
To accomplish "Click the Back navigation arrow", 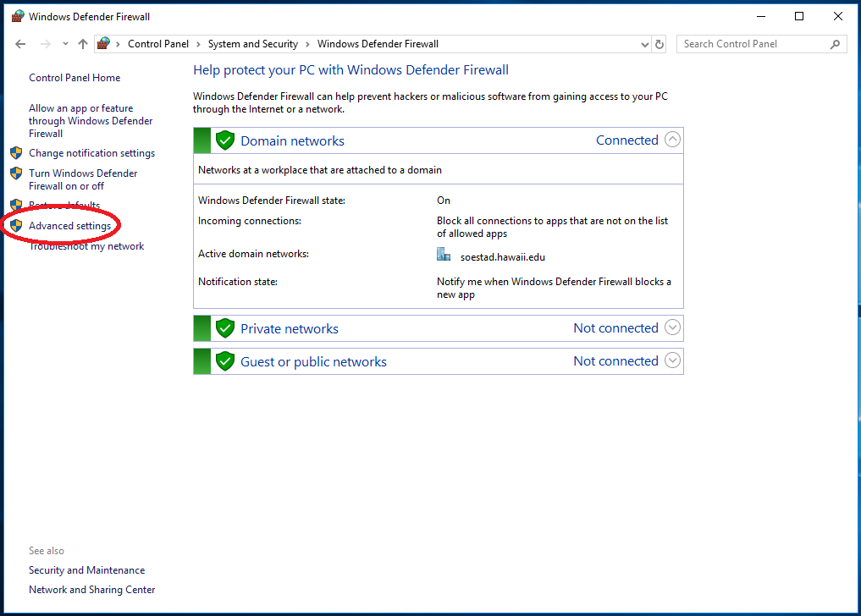I will pos(20,44).
